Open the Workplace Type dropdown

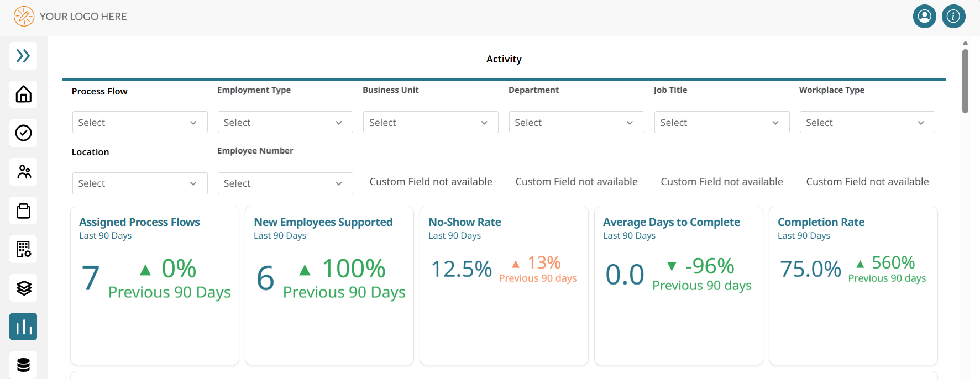[x=867, y=122]
